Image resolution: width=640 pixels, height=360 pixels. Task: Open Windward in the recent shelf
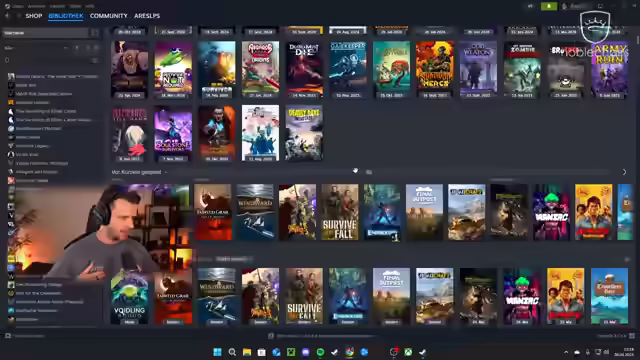click(255, 212)
